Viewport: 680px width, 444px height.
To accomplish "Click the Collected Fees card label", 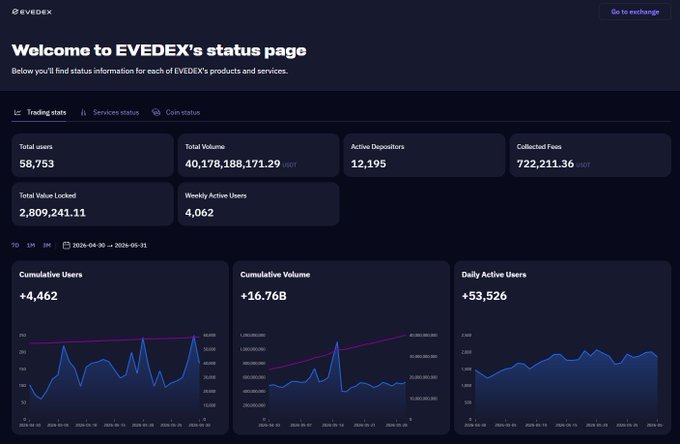I will (x=539, y=147).
